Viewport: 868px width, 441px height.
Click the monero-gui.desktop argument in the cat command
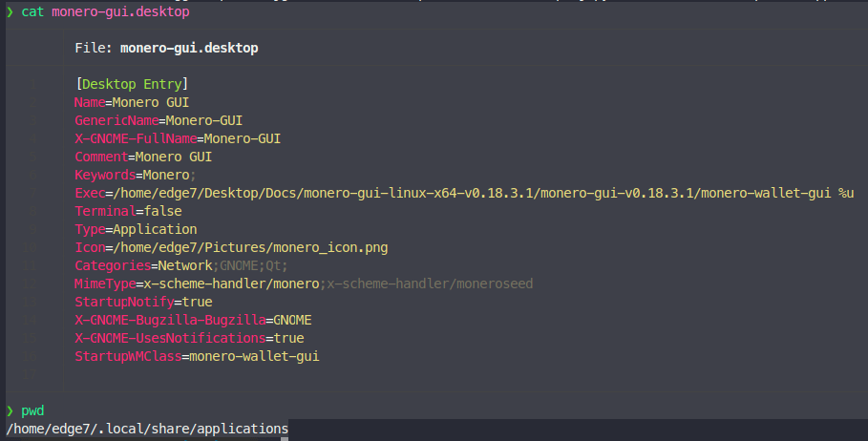coord(119,12)
